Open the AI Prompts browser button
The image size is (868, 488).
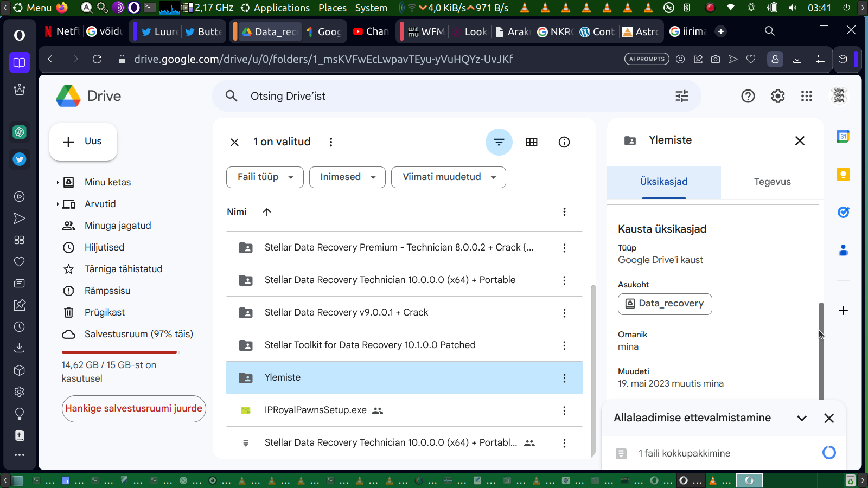(647, 59)
